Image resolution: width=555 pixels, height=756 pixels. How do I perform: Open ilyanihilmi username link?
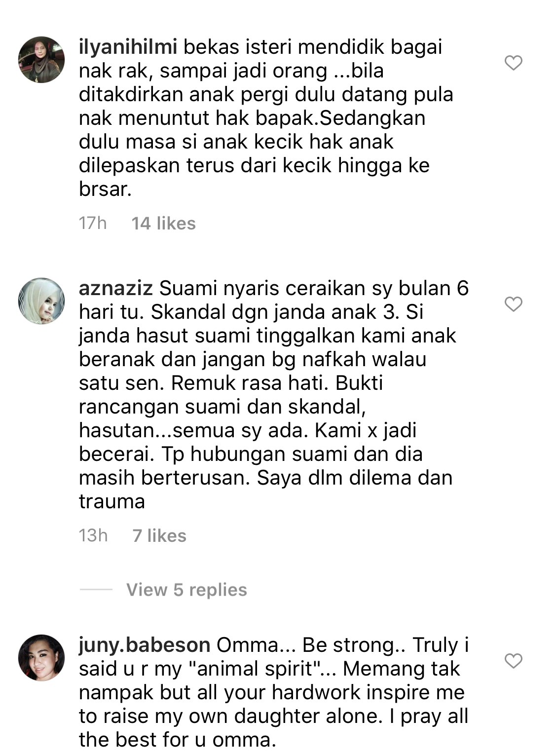128,47
